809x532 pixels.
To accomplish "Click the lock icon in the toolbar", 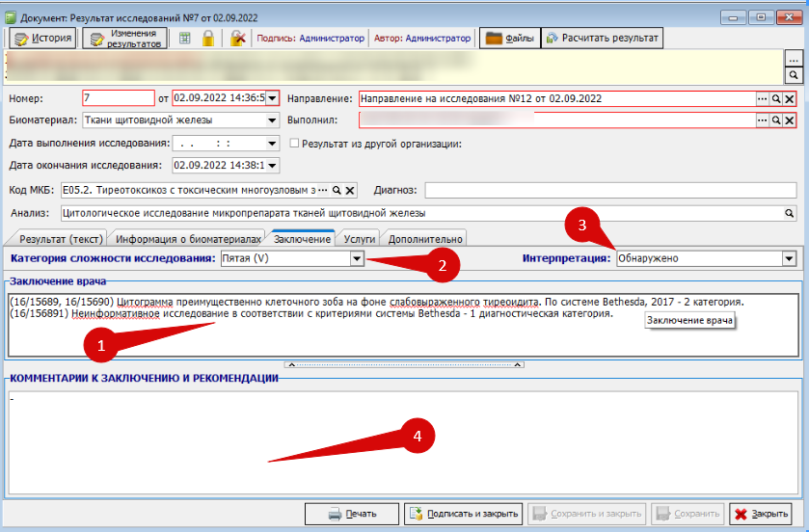I will [x=207, y=39].
